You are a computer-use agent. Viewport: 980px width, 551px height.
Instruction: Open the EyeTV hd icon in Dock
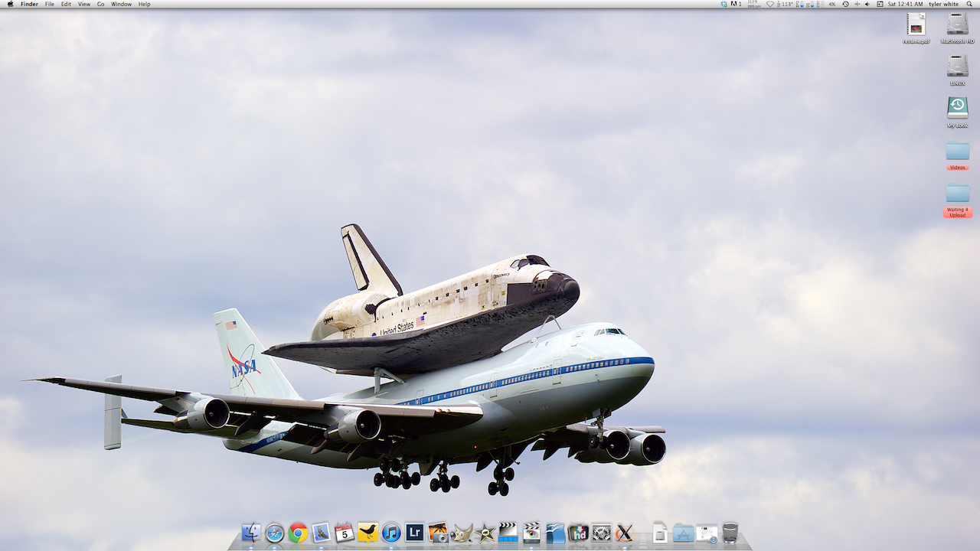click(x=578, y=533)
